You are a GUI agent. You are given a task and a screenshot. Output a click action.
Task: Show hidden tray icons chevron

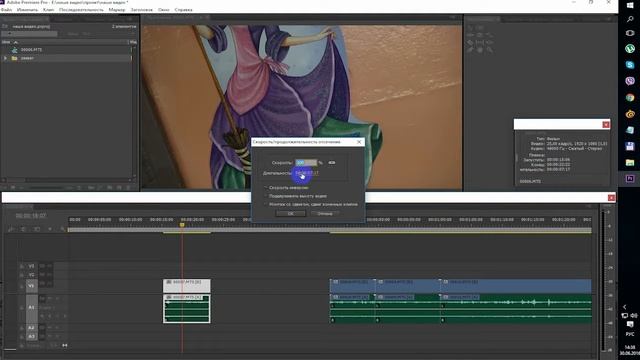[x=624, y=307]
